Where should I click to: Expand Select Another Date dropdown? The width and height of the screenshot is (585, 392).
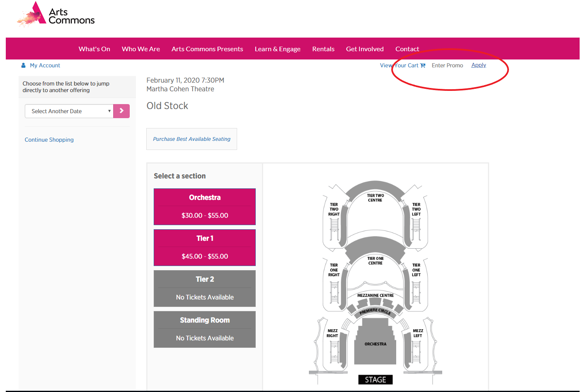(69, 111)
